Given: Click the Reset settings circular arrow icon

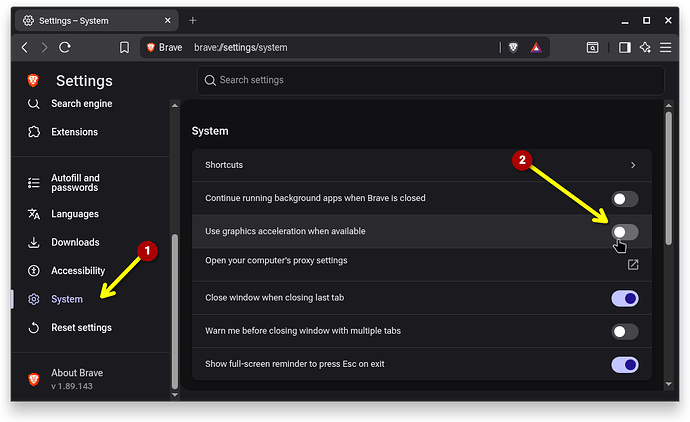Looking at the screenshot, I should click(34, 327).
